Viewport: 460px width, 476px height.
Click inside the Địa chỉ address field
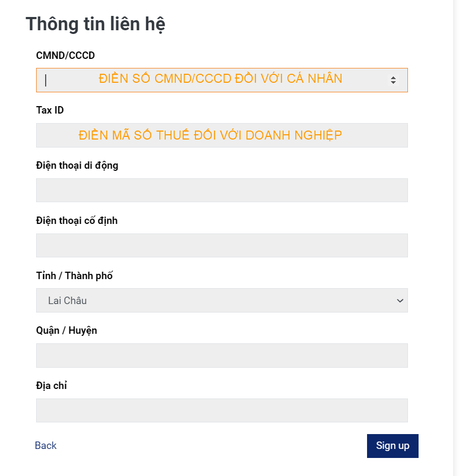[x=222, y=410]
